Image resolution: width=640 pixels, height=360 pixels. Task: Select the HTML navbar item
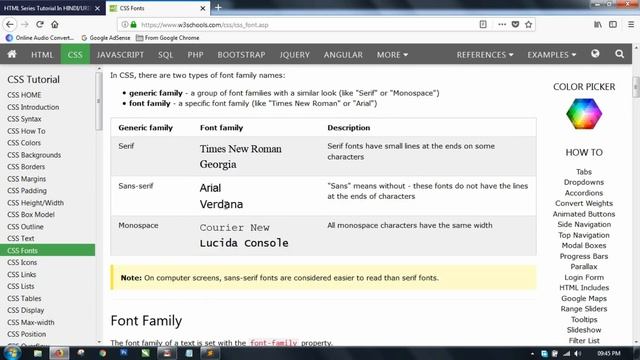tap(42, 55)
